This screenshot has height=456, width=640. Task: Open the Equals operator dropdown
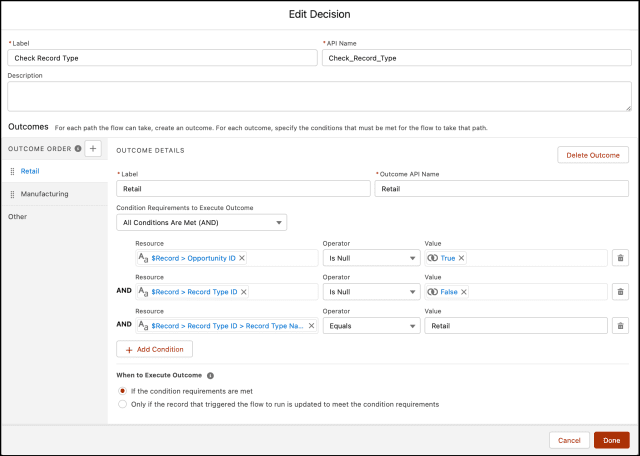tap(369, 326)
